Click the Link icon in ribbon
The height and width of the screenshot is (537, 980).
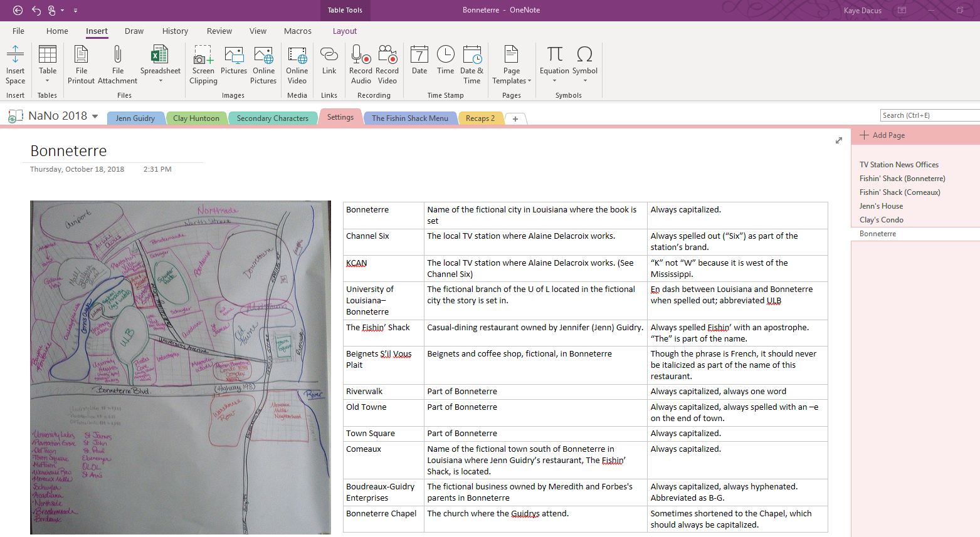coord(329,55)
